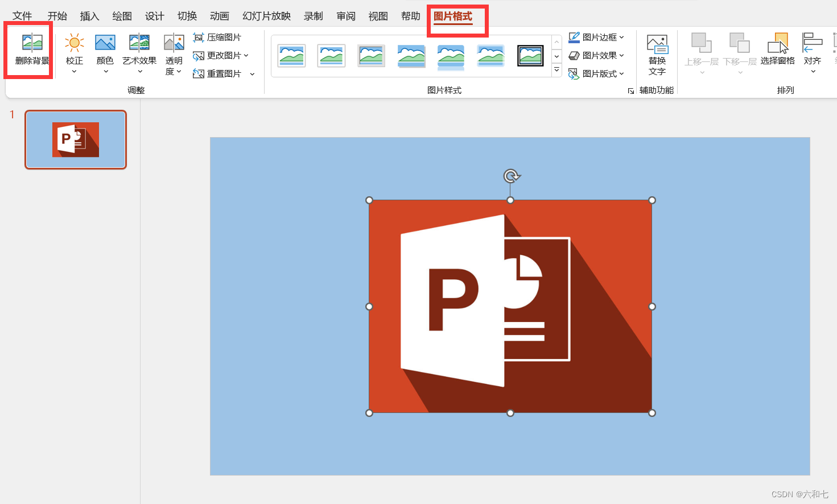Open the Align (对齐) menu icon
837x504 pixels.
813,43
